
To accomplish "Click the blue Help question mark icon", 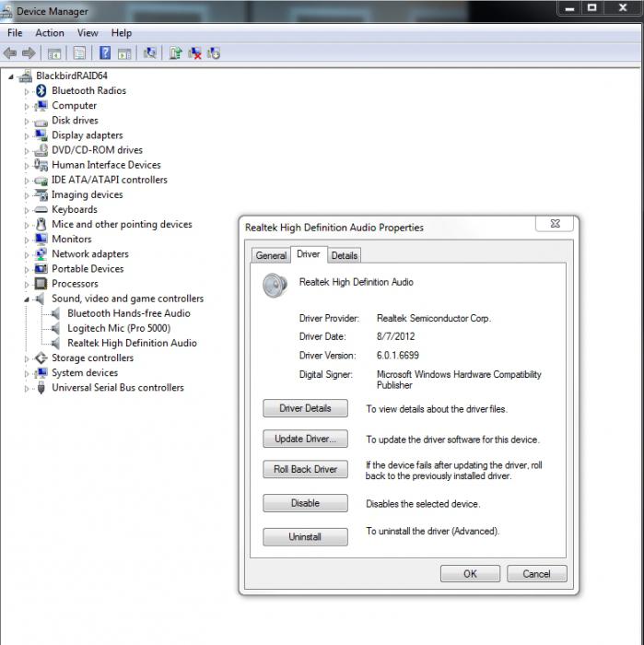I will point(105,53).
